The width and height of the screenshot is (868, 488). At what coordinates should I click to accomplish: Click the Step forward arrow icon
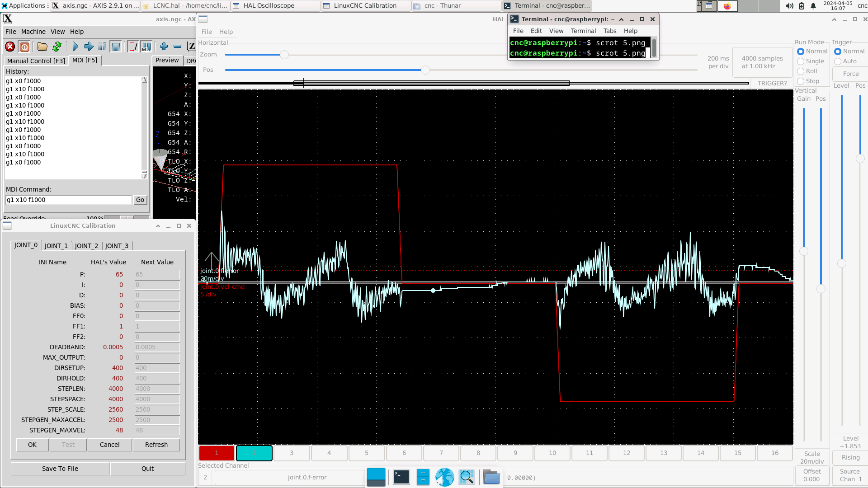click(89, 47)
